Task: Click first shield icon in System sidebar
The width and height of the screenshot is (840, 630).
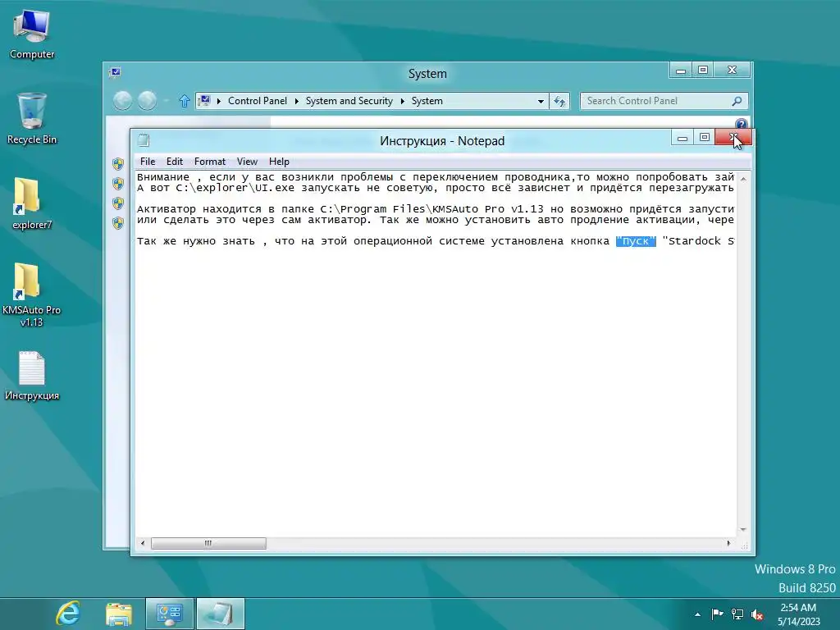Action: point(118,164)
